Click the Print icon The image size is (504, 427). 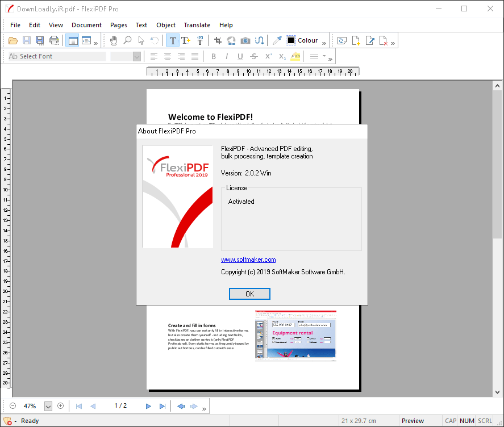tap(54, 40)
